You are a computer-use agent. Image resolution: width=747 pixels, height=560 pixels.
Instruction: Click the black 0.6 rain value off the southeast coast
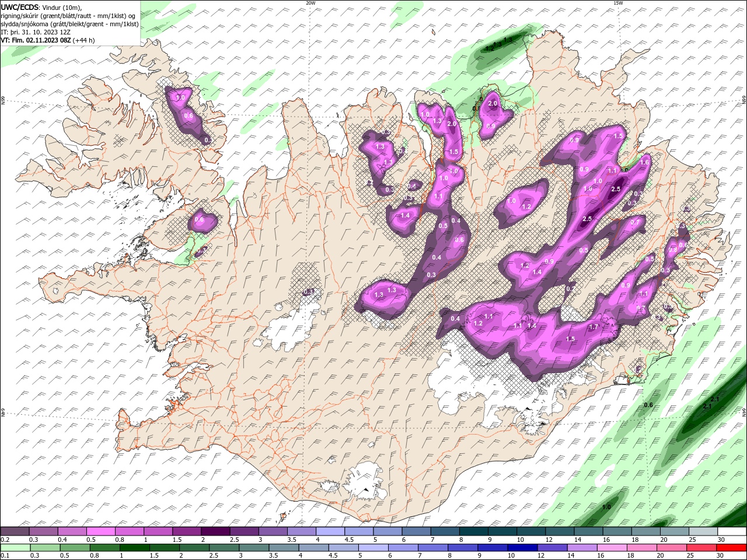click(x=648, y=405)
